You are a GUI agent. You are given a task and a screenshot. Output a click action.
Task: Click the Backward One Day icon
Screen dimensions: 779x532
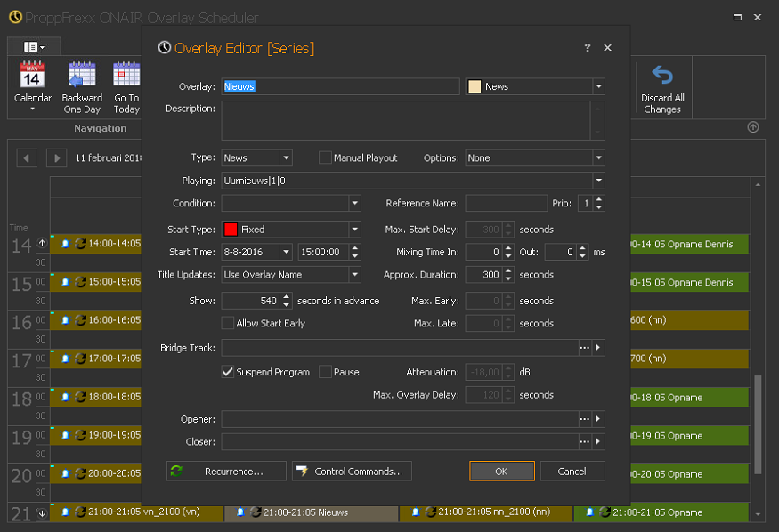82,75
